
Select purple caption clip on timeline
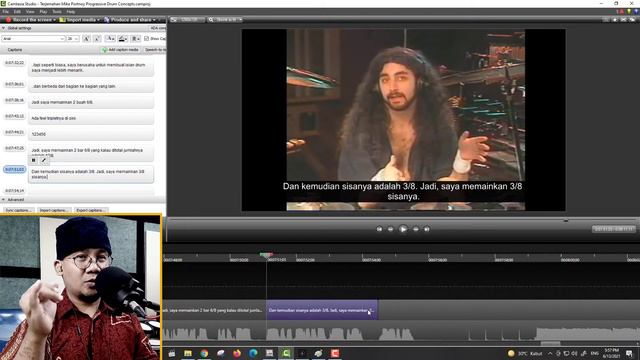[322, 311]
